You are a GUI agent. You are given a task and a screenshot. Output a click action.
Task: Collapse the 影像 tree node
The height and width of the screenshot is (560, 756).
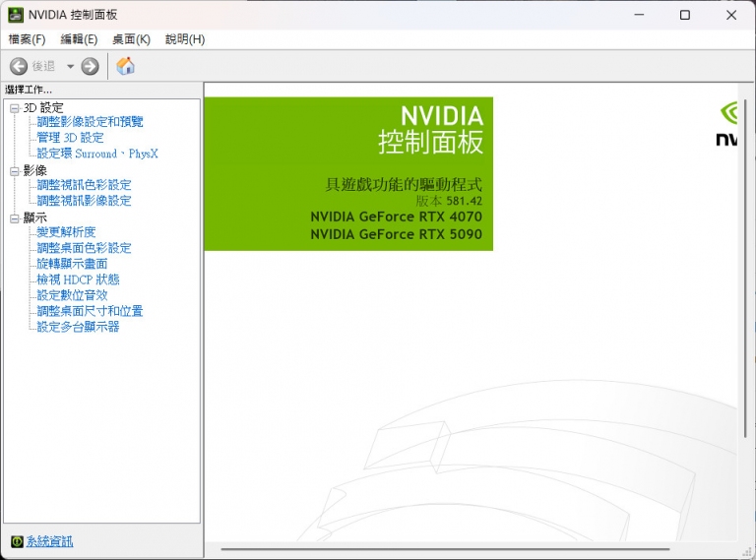point(14,170)
